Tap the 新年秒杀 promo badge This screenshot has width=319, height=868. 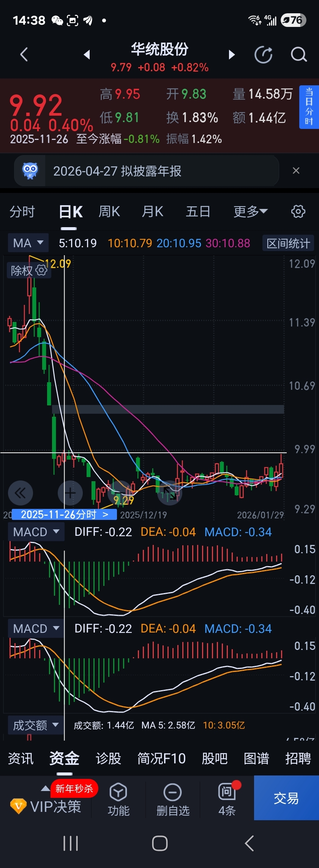pyautogui.click(x=74, y=789)
